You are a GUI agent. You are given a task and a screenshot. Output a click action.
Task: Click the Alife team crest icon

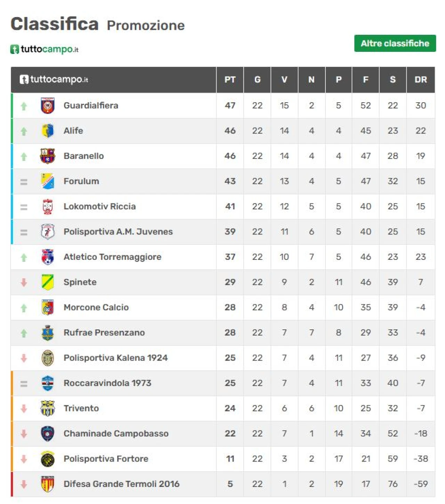[48, 131]
